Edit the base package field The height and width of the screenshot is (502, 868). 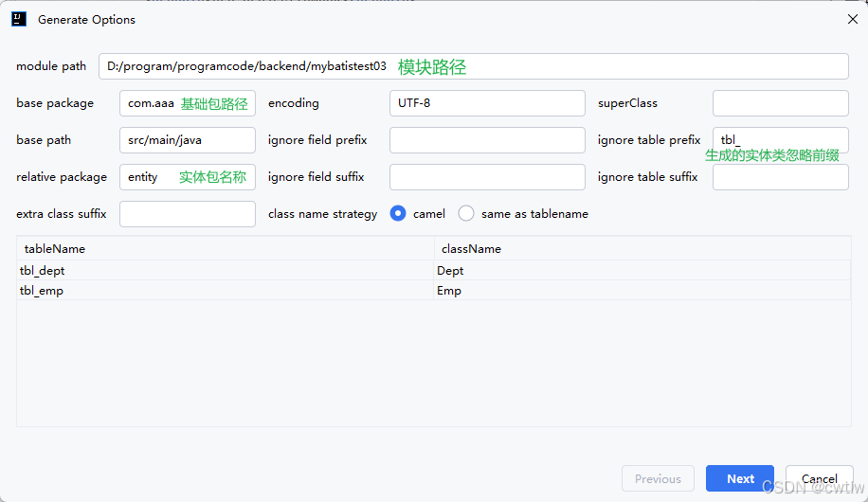[x=187, y=103]
